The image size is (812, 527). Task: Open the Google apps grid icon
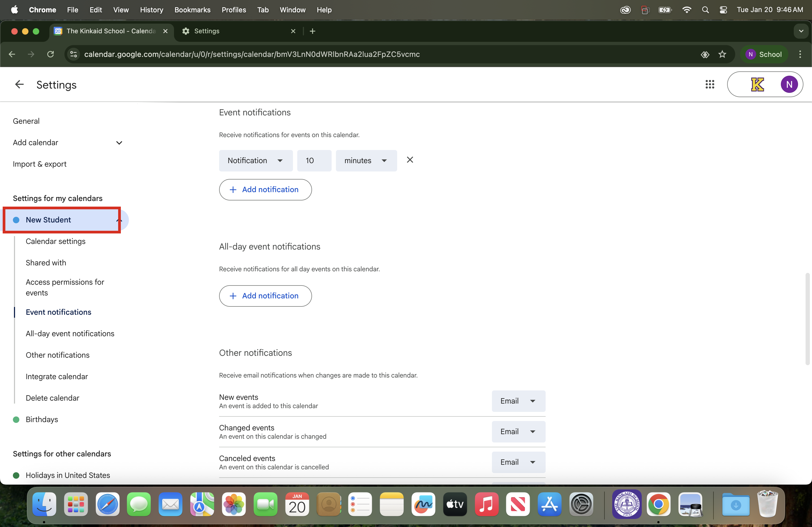click(710, 84)
